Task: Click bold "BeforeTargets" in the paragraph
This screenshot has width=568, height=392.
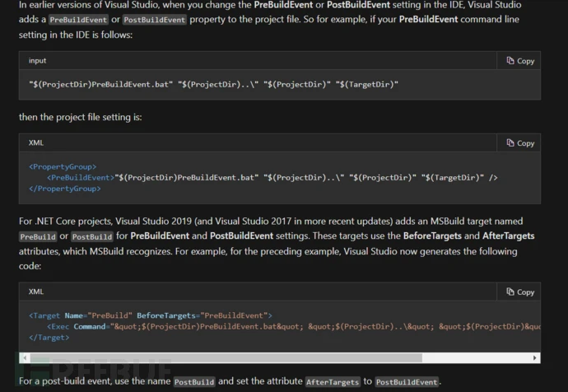Action: click(432, 236)
